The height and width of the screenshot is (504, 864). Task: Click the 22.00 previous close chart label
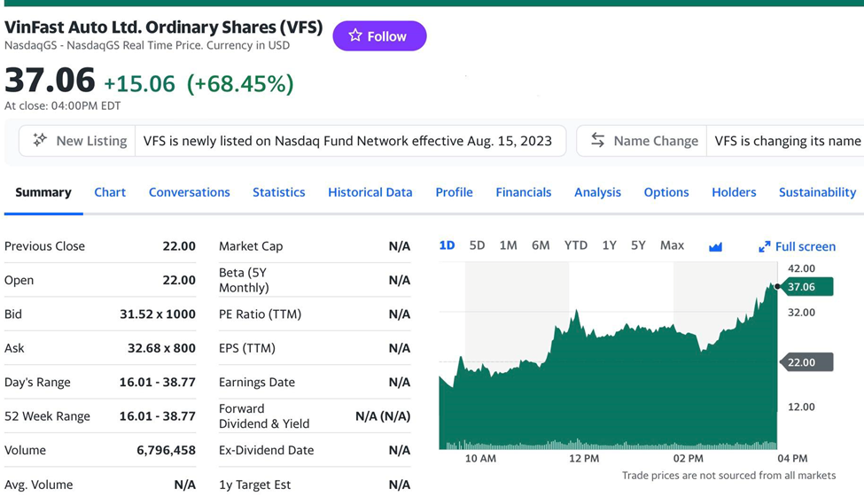point(805,362)
